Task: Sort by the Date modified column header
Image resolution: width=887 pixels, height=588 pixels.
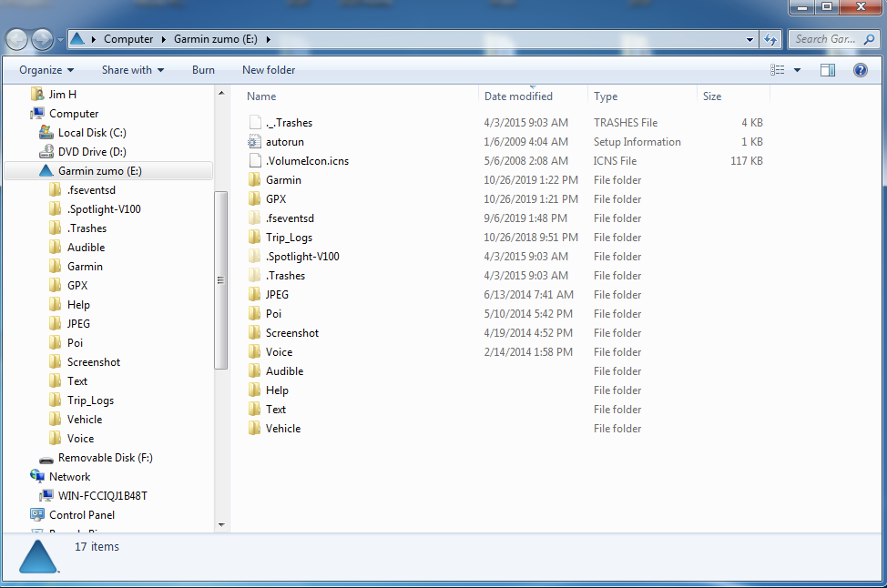Action: 518,96
